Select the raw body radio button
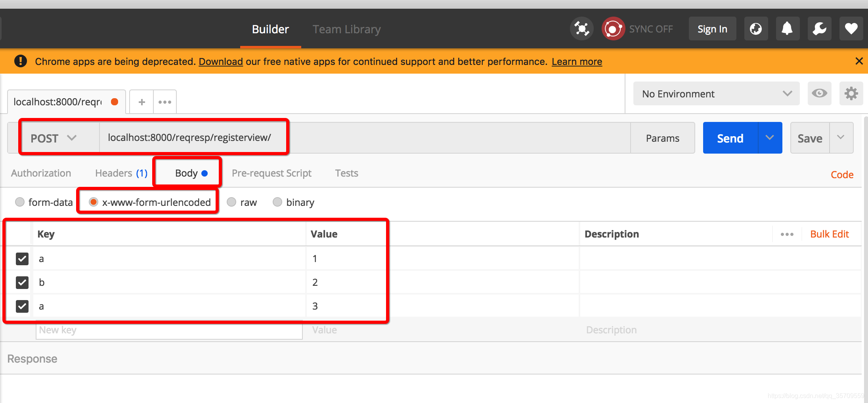This screenshot has height=403, width=868. 231,202
